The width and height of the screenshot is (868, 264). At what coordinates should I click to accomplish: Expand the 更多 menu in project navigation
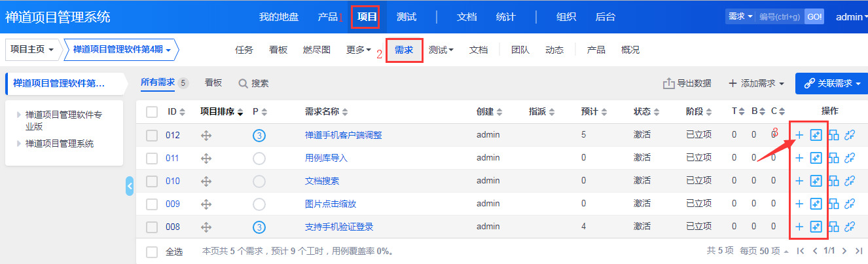359,50
